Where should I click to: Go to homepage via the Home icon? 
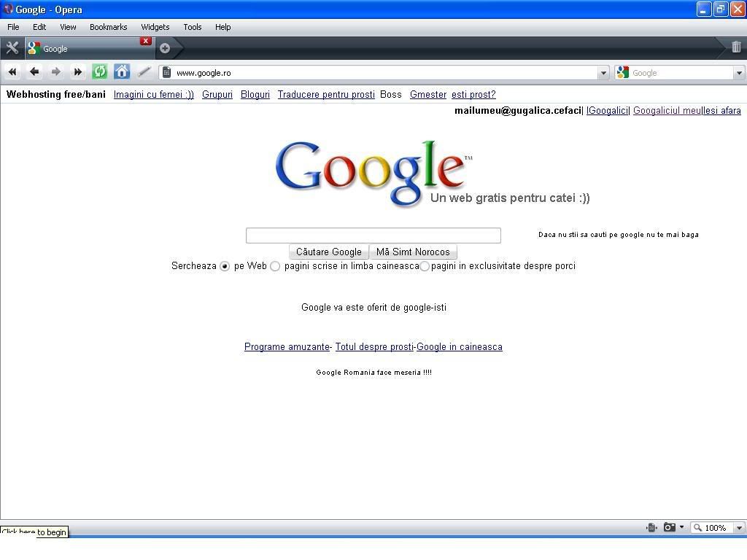(122, 71)
